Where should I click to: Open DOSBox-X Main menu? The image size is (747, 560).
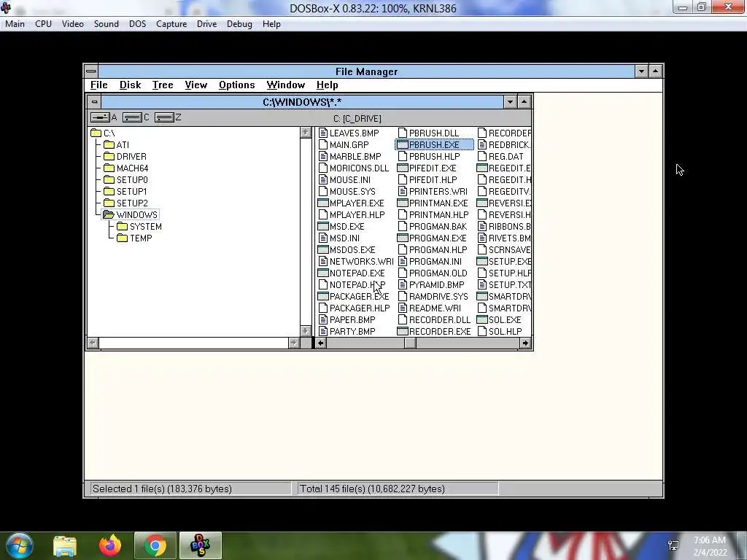tap(15, 24)
